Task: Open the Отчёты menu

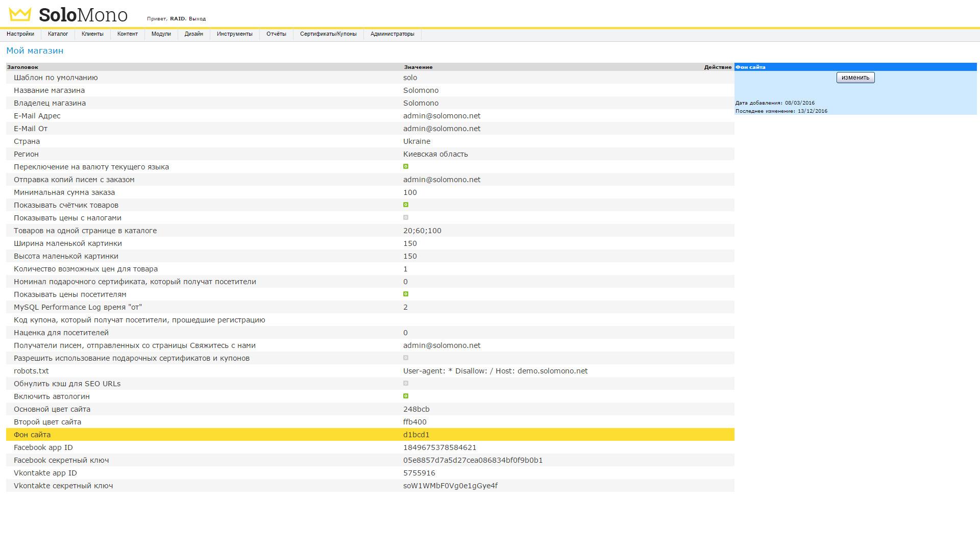Action: tap(276, 34)
